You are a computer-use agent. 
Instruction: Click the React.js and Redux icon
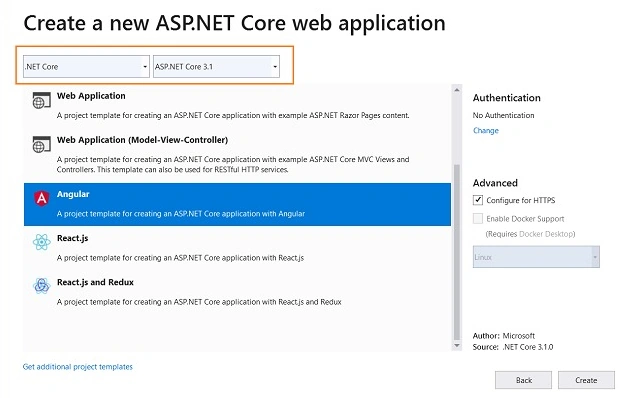tap(42, 286)
